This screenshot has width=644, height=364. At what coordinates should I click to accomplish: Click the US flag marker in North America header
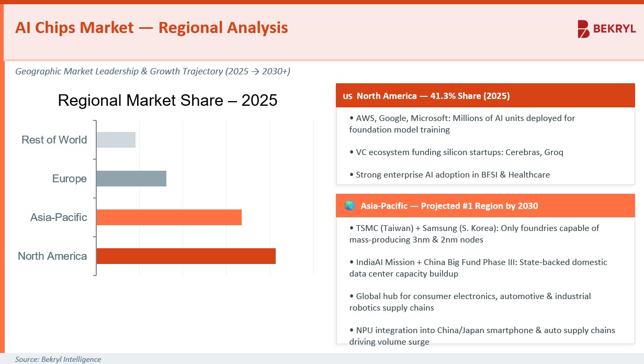(x=347, y=96)
